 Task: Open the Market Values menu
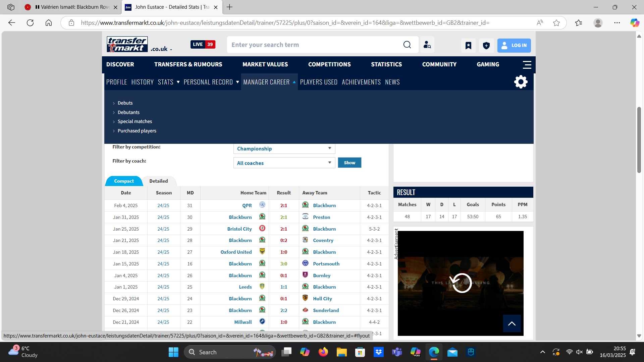[265, 64]
